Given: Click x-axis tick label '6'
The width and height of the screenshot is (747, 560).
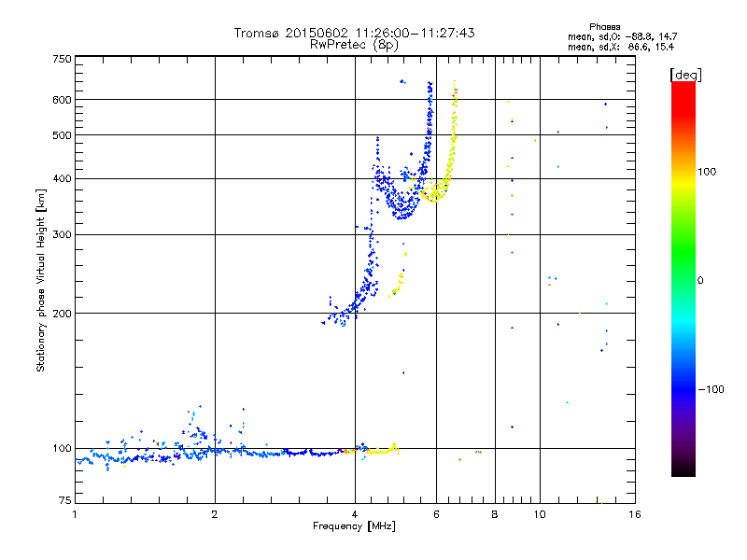Looking at the screenshot, I should coord(436,514).
